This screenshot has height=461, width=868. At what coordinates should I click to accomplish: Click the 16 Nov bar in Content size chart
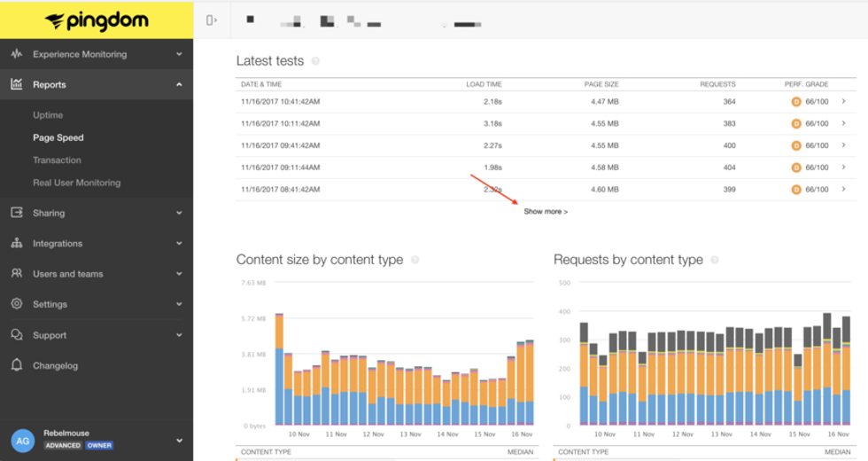point(530,381)
